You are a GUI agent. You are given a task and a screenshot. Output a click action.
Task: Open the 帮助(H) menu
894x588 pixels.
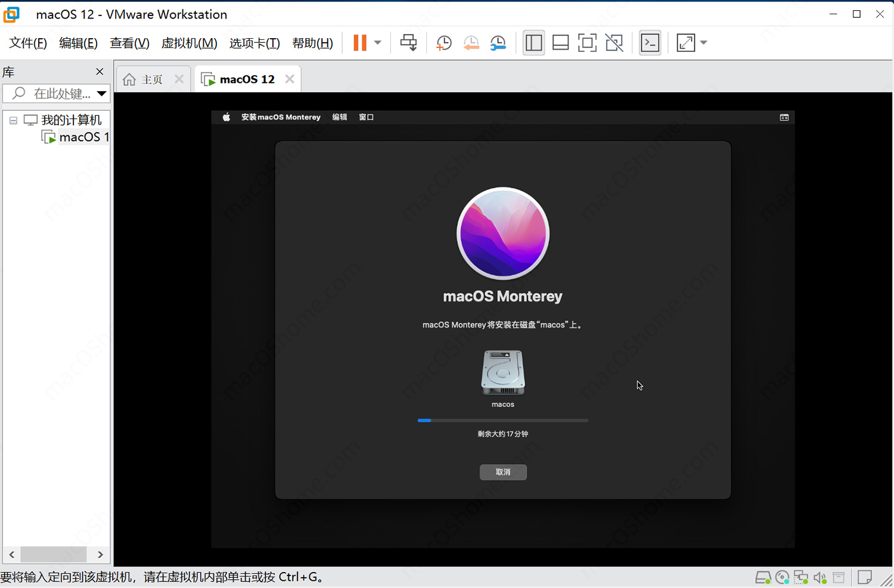[x=312, y=43]
